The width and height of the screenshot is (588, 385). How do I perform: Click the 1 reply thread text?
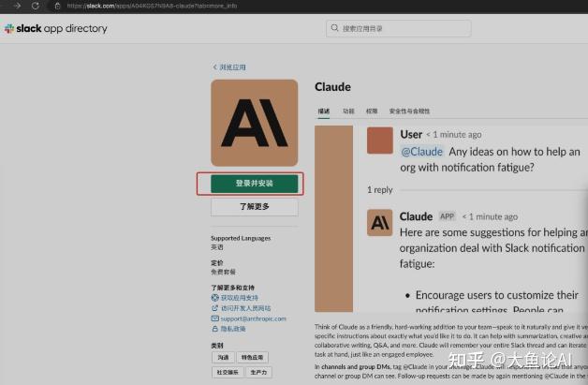pos(380,190)
